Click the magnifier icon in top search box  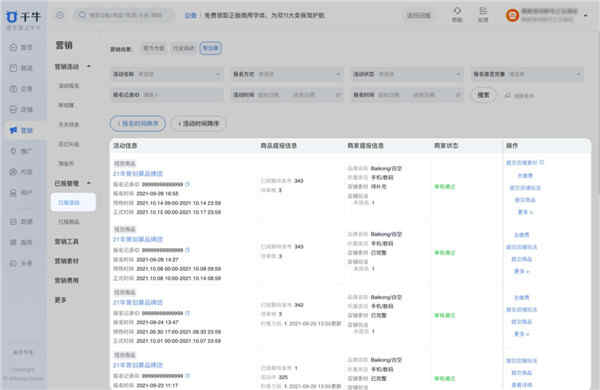pos(82,15)
